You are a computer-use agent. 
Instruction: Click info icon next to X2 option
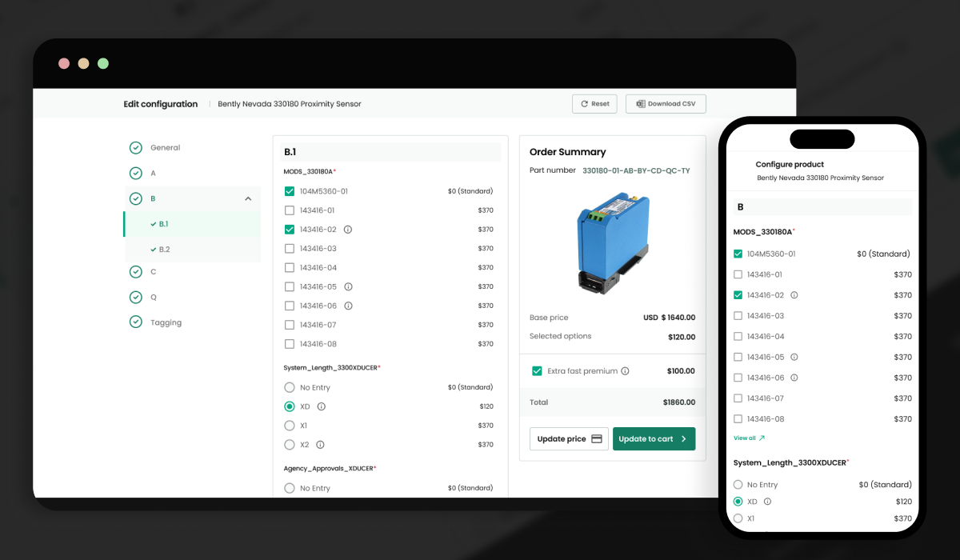[x=320, y=445]
